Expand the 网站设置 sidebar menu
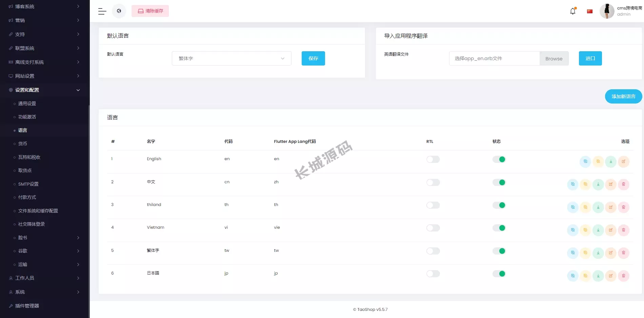The width and height of the screenshot is (644, 318). 45,76
